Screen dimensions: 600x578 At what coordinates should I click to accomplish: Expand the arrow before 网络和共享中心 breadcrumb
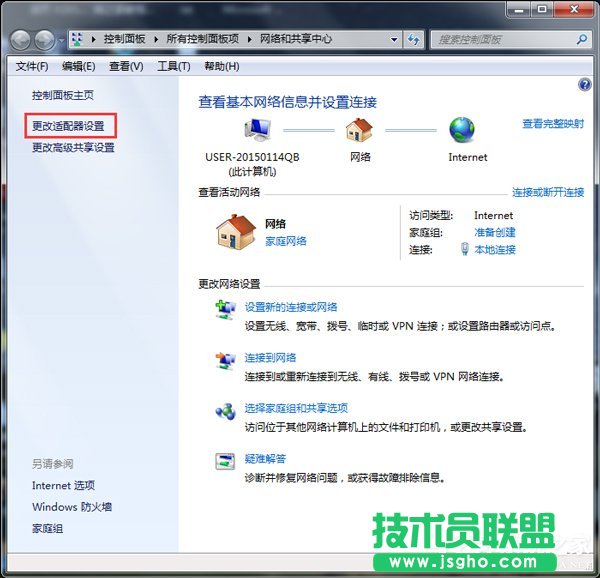point(249,39)
